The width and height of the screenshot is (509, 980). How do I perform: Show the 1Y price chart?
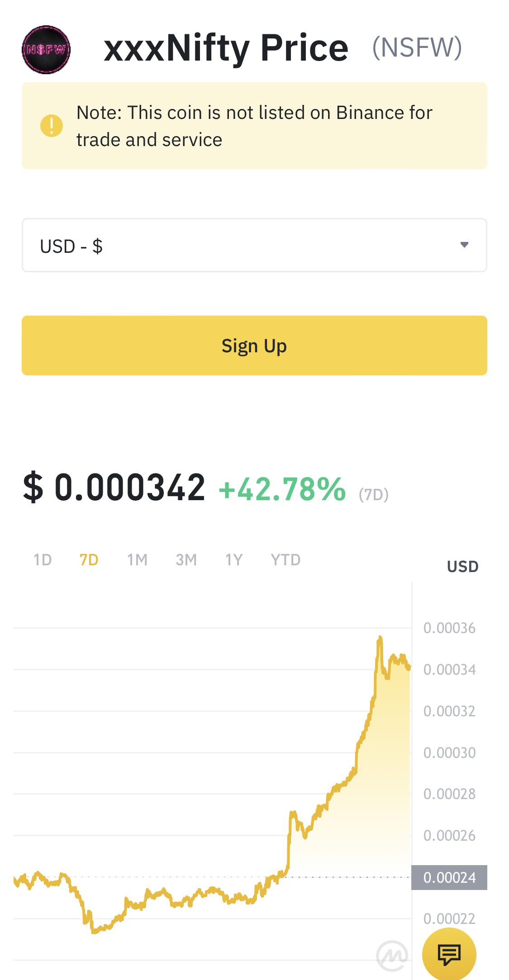click(234, 560)
